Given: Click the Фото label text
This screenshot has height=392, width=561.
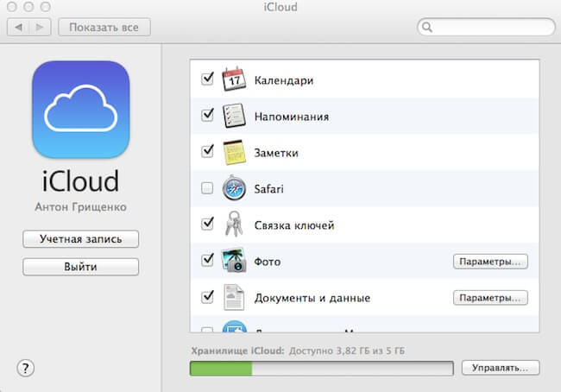Looking at the screenshot, I should tap(268, 262).
